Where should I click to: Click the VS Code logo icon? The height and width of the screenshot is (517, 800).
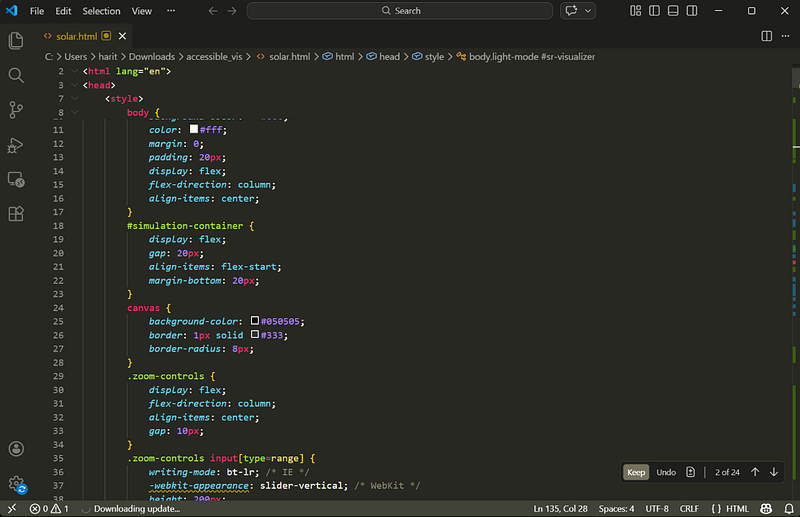[x=11, y=10]
